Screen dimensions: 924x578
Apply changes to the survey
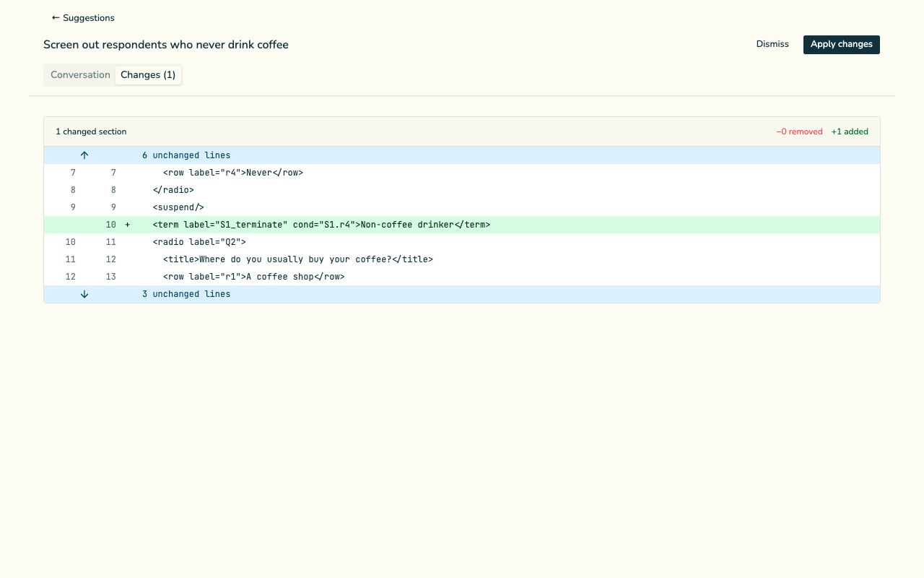coord(842,45)
